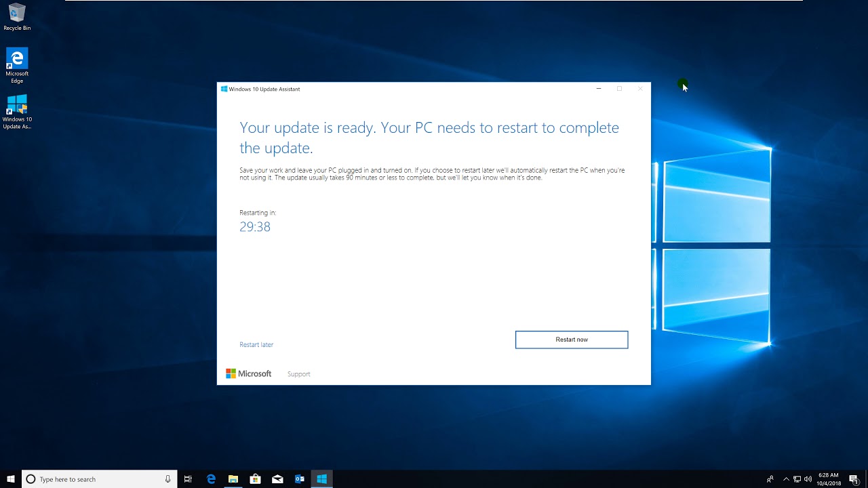Open the Action Center notifications icon
This screenshot has height=488, width=868.
pyautogui.click(x=853, y=479)
